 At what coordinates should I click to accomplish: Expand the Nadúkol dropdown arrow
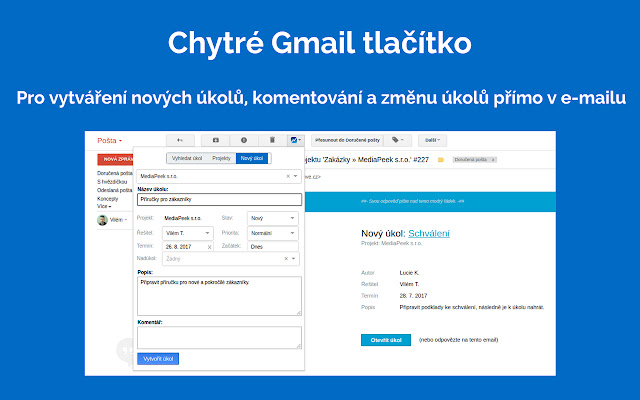(x=293, y=259)
